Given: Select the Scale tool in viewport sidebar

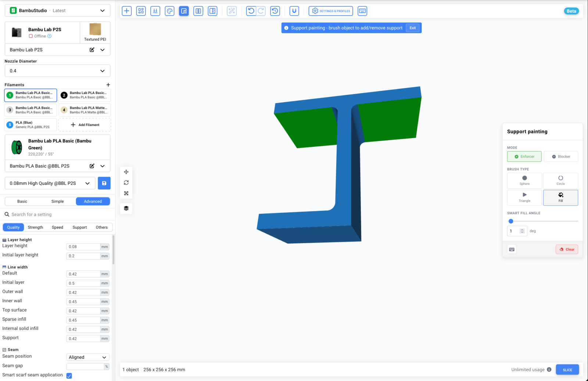Looking at the screenshot, I should click(126, 193).
